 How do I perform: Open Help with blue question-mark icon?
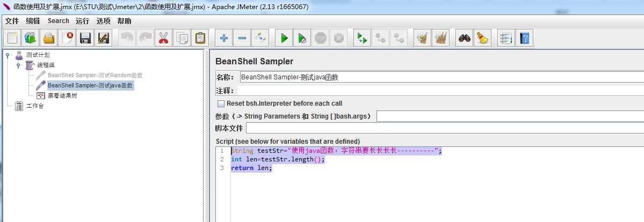[x=524, y=38]
